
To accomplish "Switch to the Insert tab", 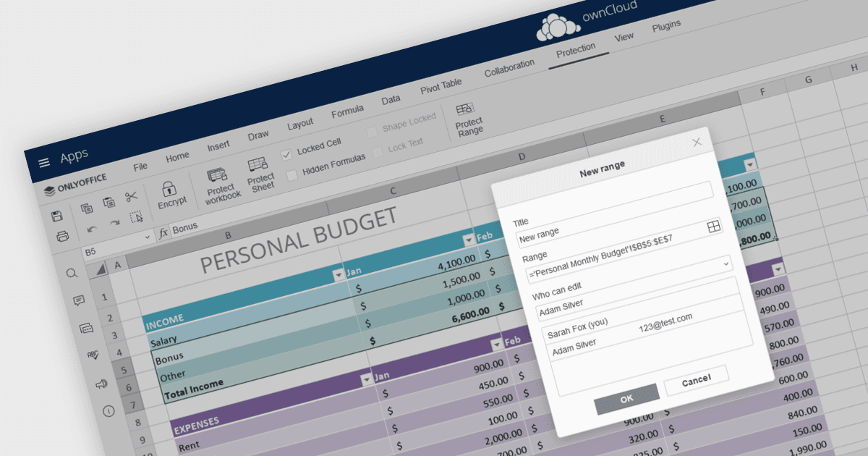I will [x=218, y=145].
